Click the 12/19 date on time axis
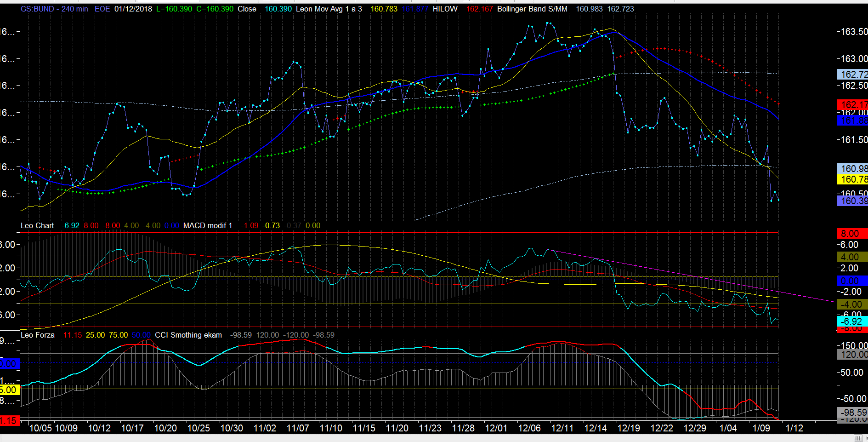This screenshot has width=868, height=442. click(629, 428)
